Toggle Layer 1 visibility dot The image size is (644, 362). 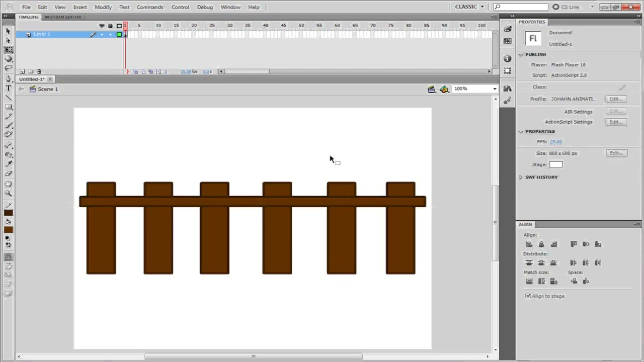click(x=102, y=34)
